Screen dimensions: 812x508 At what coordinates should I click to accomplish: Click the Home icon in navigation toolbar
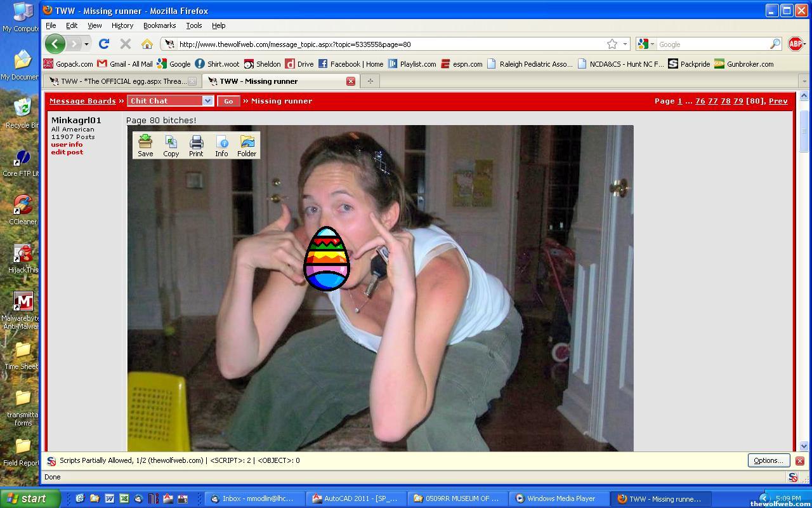(x=147, y=44)
